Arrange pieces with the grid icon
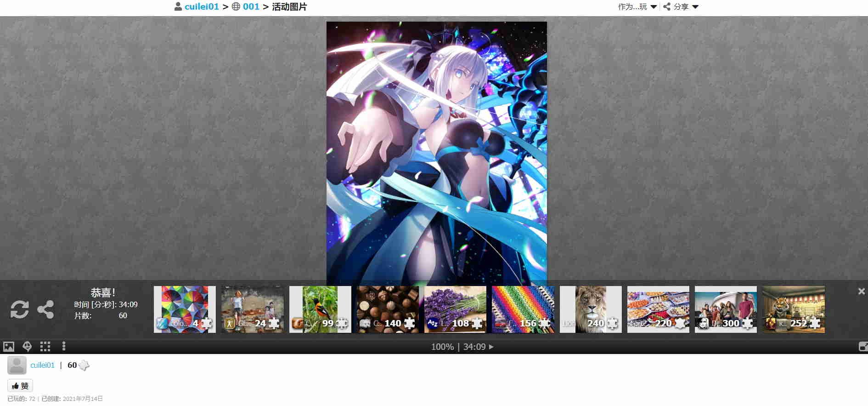868x406 pixels. pyautogui.click(x=45, y=347)
